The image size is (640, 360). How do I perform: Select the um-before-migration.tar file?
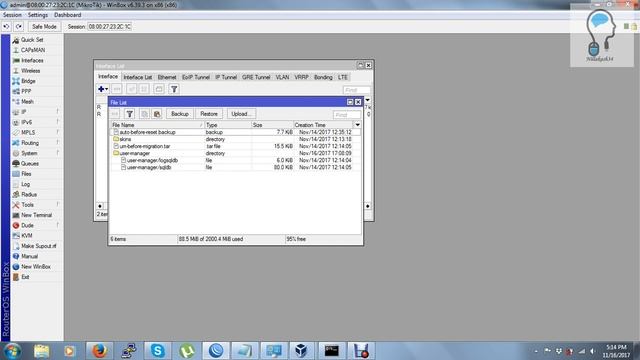[235, 146]
